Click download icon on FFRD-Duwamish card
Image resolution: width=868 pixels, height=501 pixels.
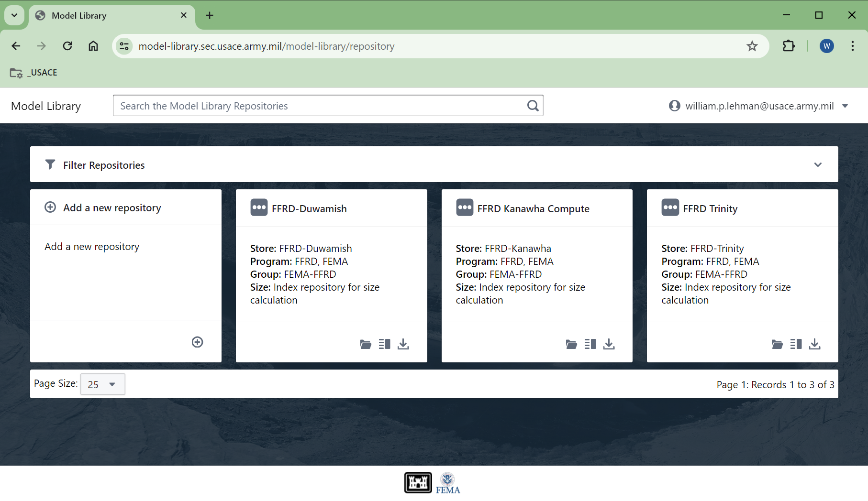pyautogui.click(x=403, y=344)
